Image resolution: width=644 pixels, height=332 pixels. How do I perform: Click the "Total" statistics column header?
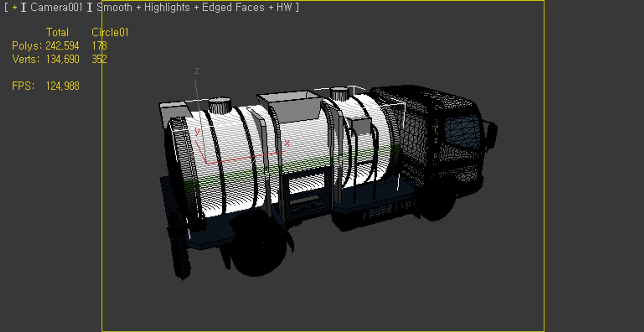point(57,32)
